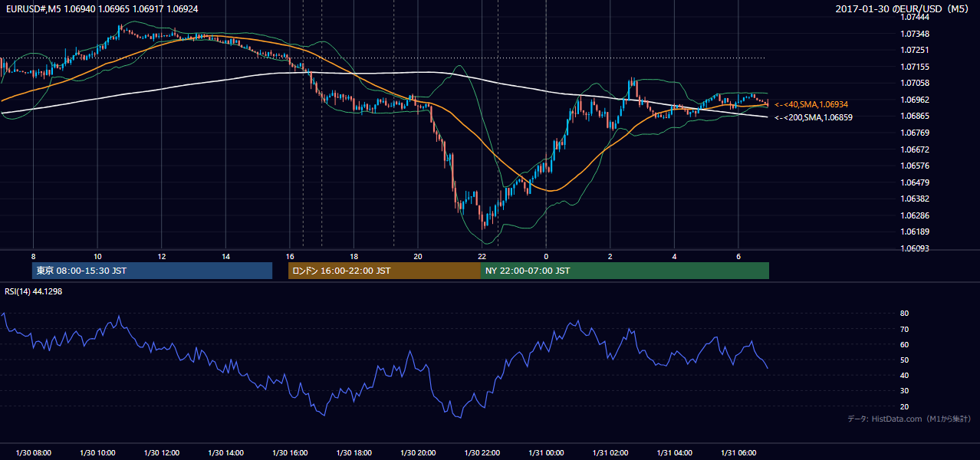This screenshot has height=460, width=980.
Task: Click the NY 22:00-07:00 JST session bar
Action: tap(625, 271)
